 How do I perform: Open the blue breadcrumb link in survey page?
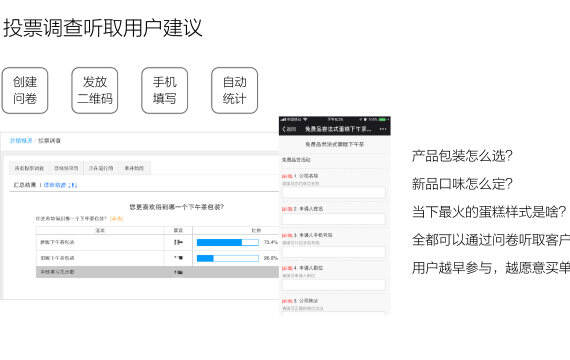[21, 140]
